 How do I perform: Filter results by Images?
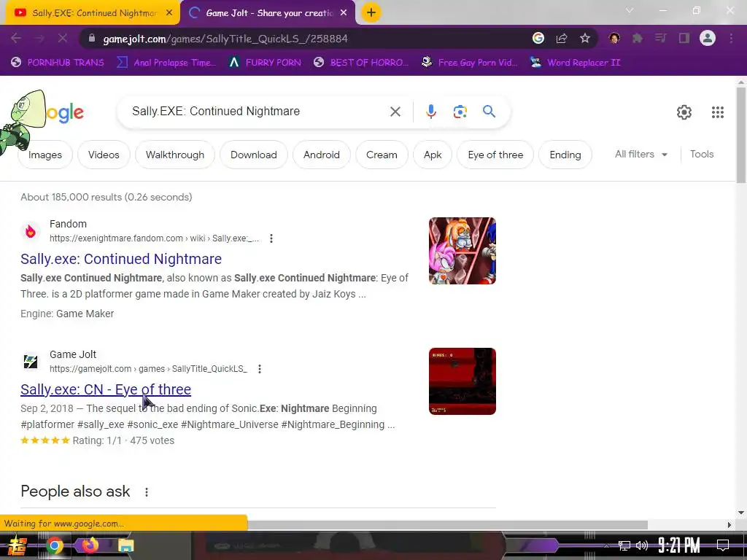pos(45,155)
